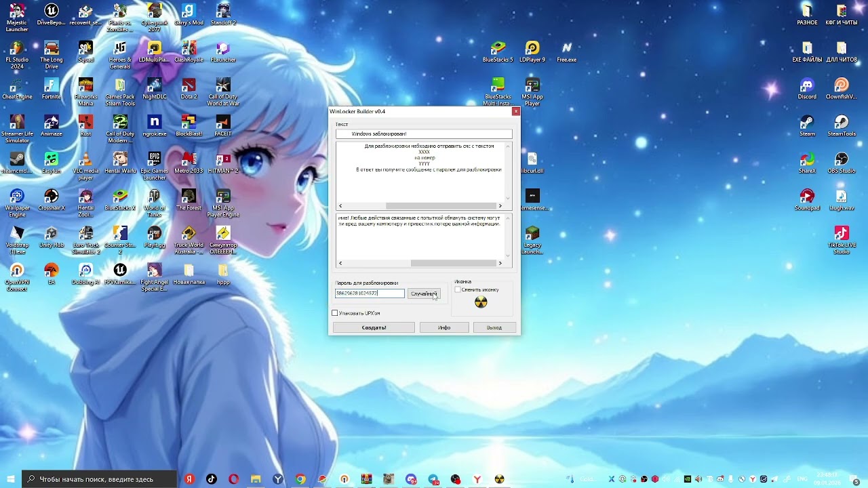Select the Epic Games Launcher desktop icon
Image resolution: width=868 pixels, height=488 pixels.
[x=155, y=166]
